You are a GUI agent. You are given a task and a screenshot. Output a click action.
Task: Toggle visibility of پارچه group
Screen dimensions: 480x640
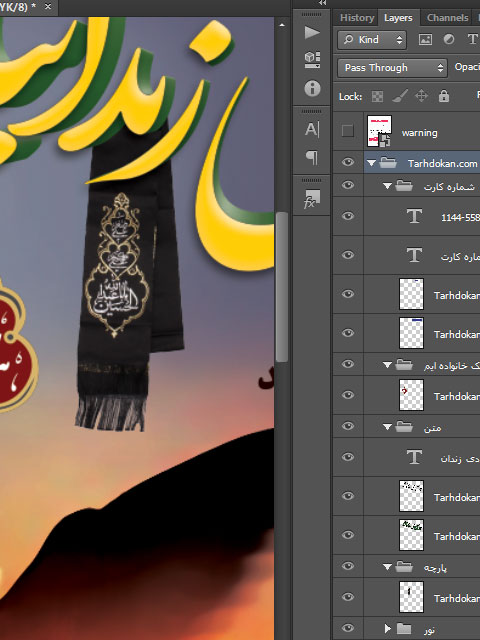(348, 566)
